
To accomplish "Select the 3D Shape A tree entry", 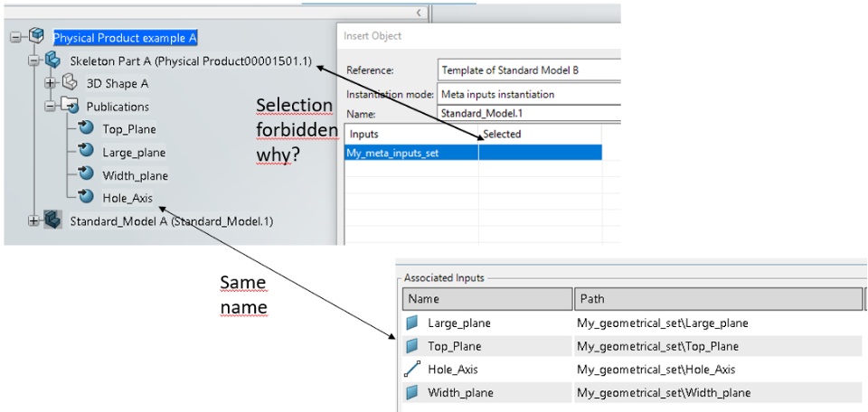I will pyautogui.click(x=118, y=84).
